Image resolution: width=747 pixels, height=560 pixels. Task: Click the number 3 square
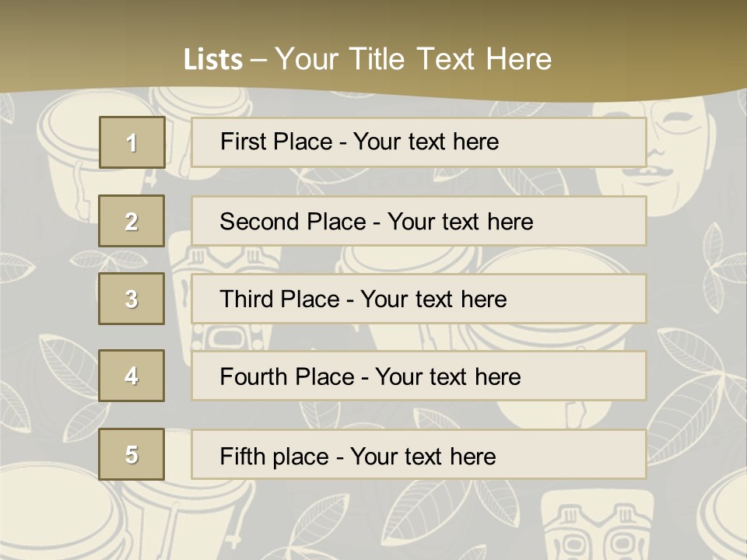pyautogui.click(x=132, y=299)
